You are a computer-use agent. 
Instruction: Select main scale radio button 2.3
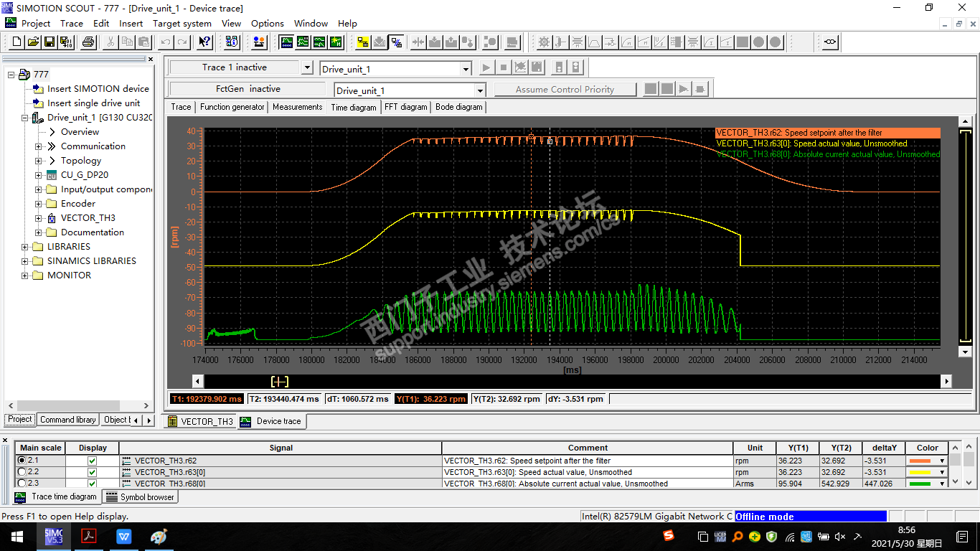22,484
